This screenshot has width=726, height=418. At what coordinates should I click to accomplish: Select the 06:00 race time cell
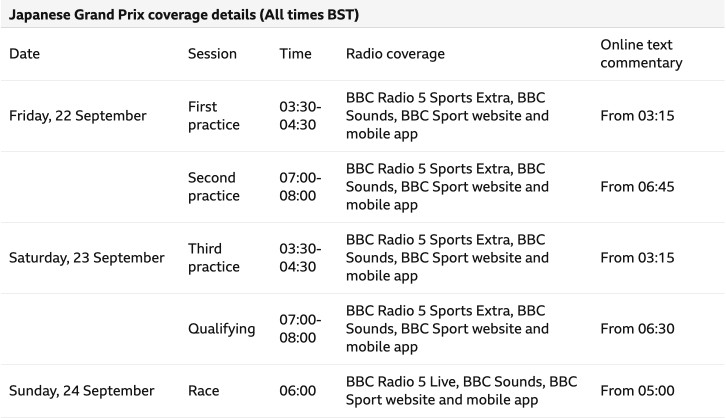(297, 391)
